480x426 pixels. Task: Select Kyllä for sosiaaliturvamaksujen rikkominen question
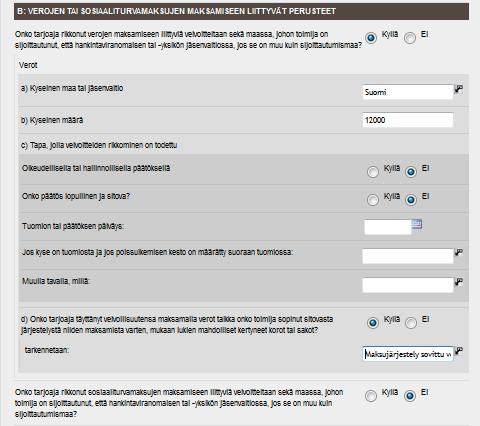(371, 396)
